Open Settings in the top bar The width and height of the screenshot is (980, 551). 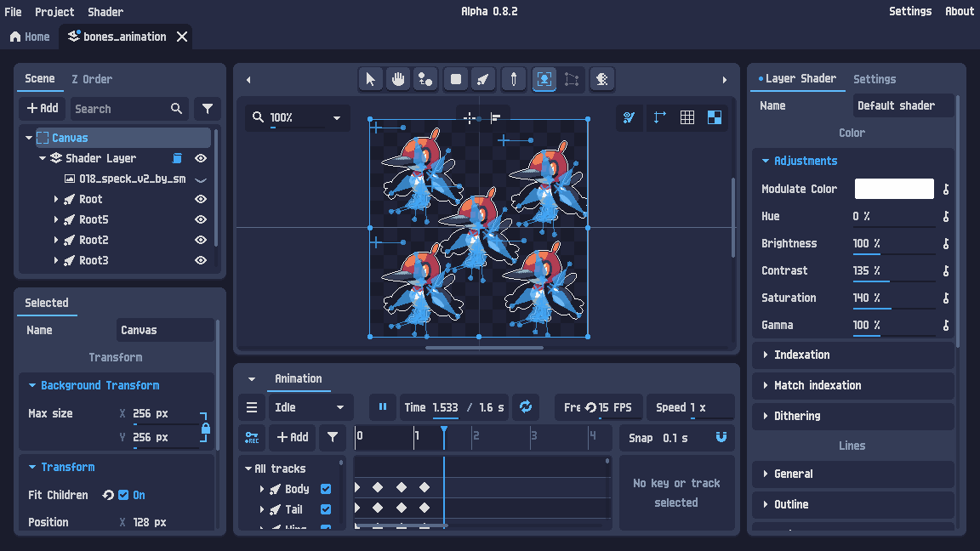pyautogui.click(x=910, y=11)
